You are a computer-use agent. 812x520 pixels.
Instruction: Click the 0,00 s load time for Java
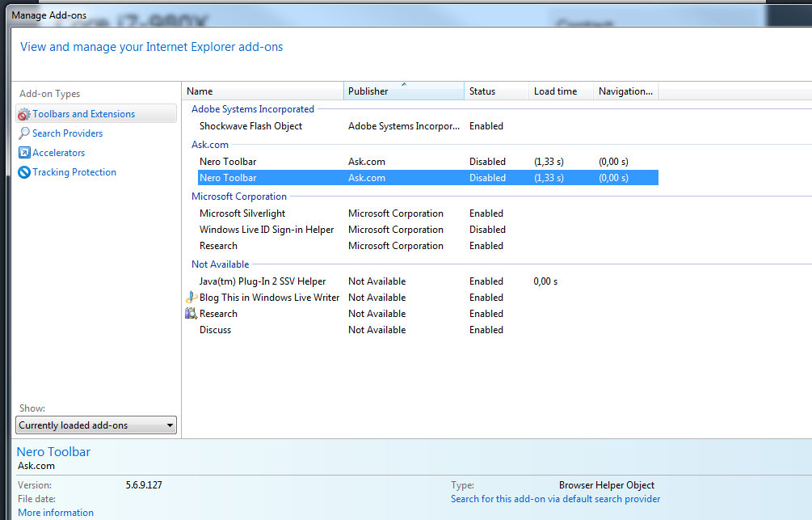point(545,281)
